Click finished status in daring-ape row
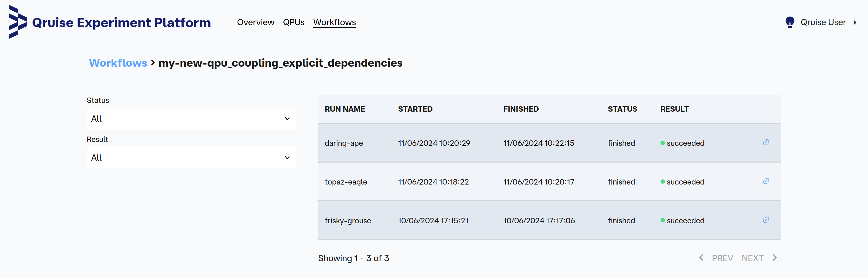 click(x=621, y=143)
